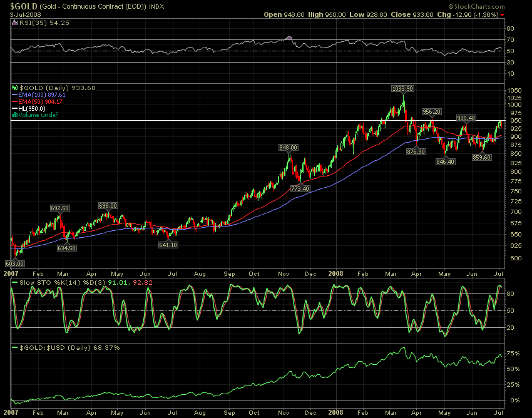
Task: Click the 935.40 price label
Action: coord(466,118)
